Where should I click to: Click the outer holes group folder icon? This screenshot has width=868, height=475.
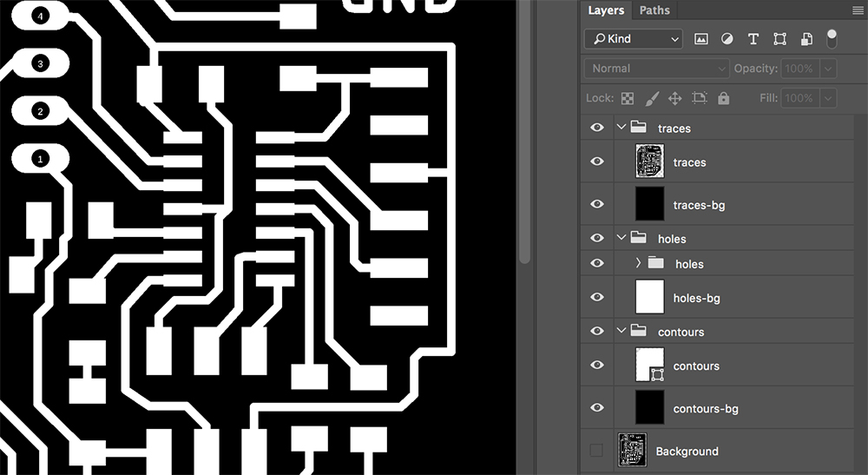[x=638, y=238]
